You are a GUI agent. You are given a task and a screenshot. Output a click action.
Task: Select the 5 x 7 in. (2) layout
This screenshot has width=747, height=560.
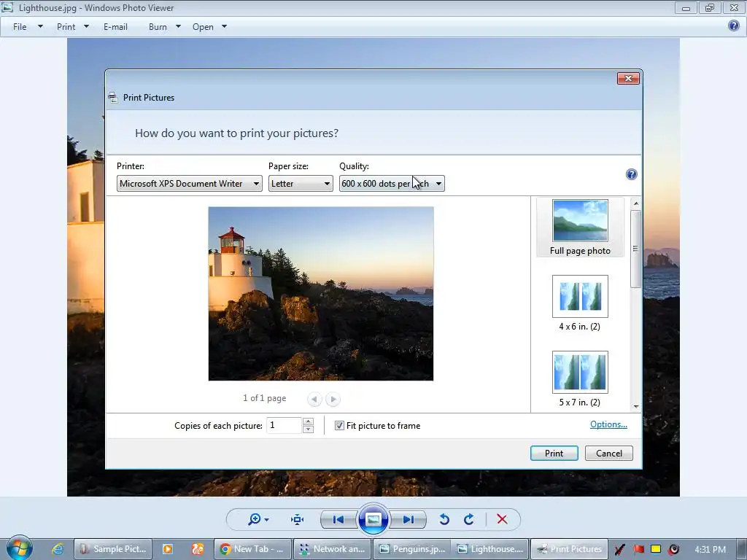click(580, 379)
